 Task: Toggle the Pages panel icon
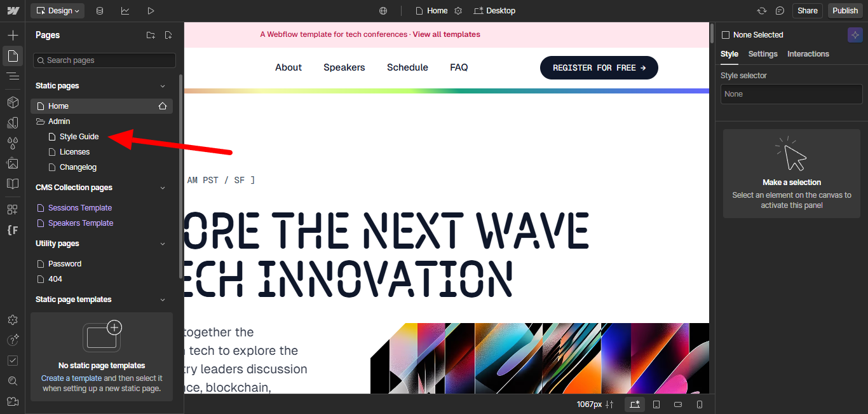click(x=13, y=56)
